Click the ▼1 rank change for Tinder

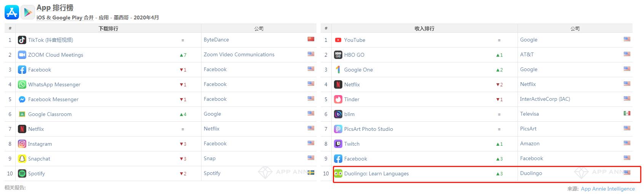499,99
